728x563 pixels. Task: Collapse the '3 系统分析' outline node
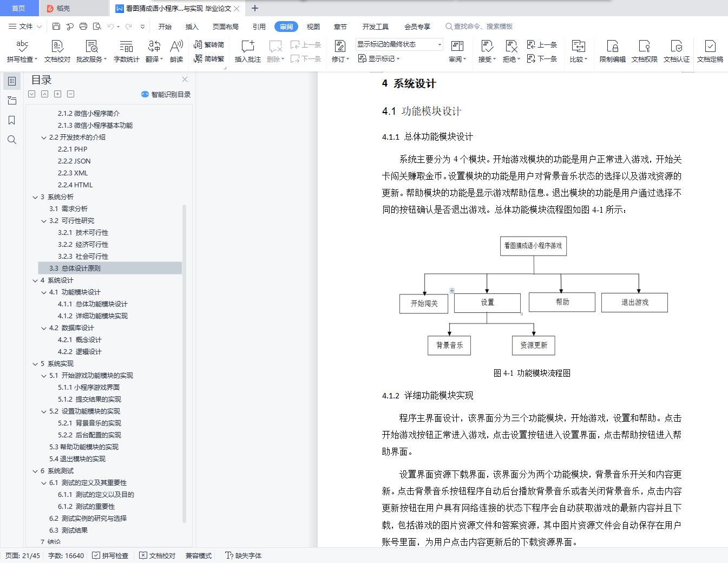[35, 197]
